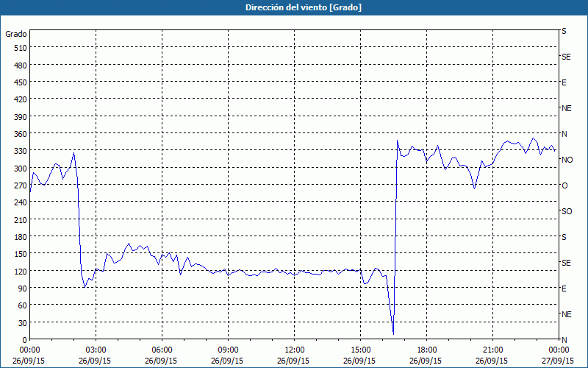Screen dimensions: 588x368
Task: Click the 420 y-axis value
Action: [21, 99]
